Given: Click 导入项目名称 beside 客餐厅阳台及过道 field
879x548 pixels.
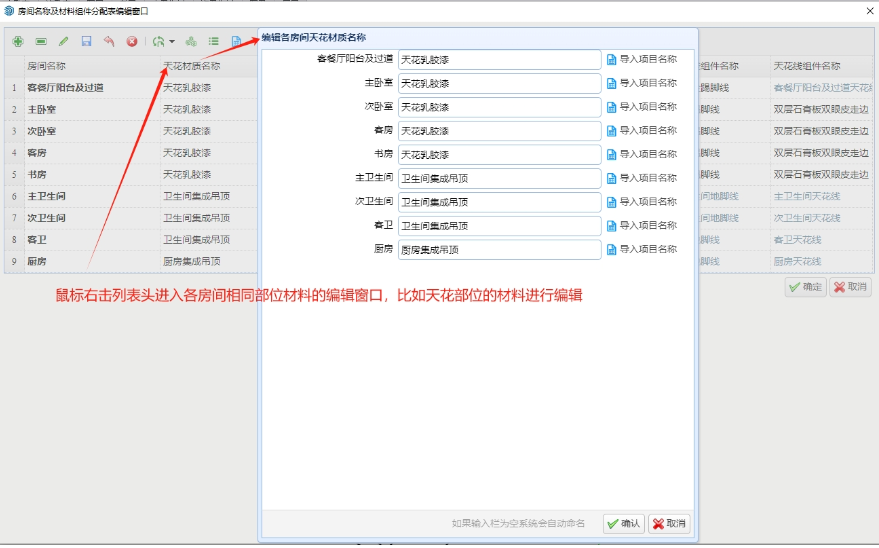Looking at the screenshot, I should 641,59.
